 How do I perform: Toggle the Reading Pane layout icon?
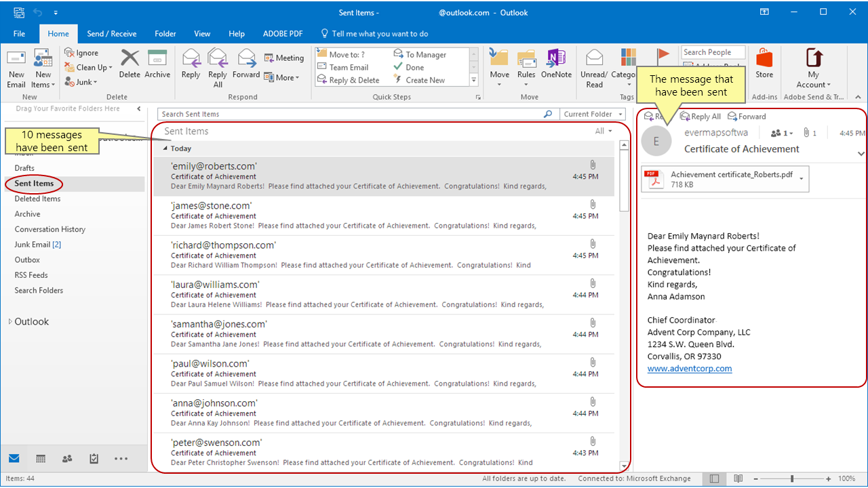(713, 479)
